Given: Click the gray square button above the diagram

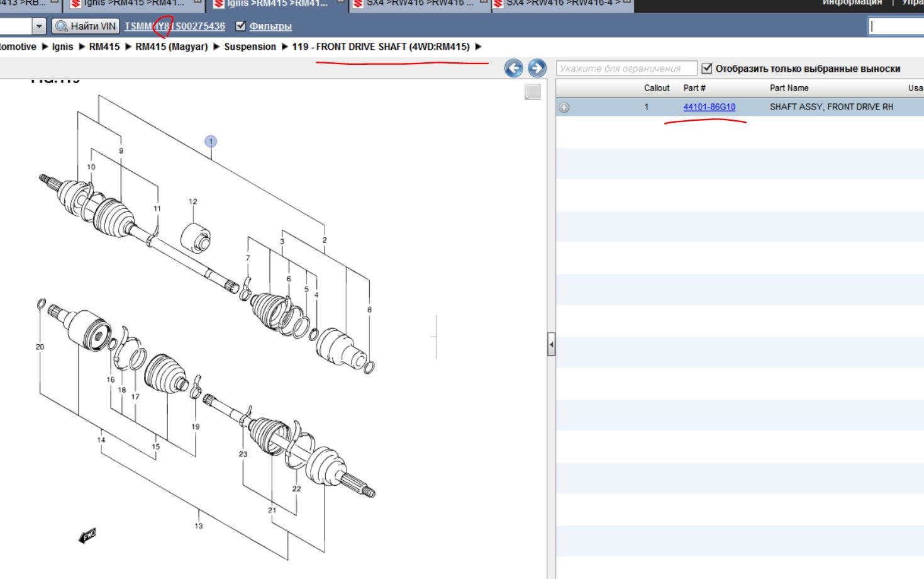Looking at the screenshot, I should (x=533, y=92).
